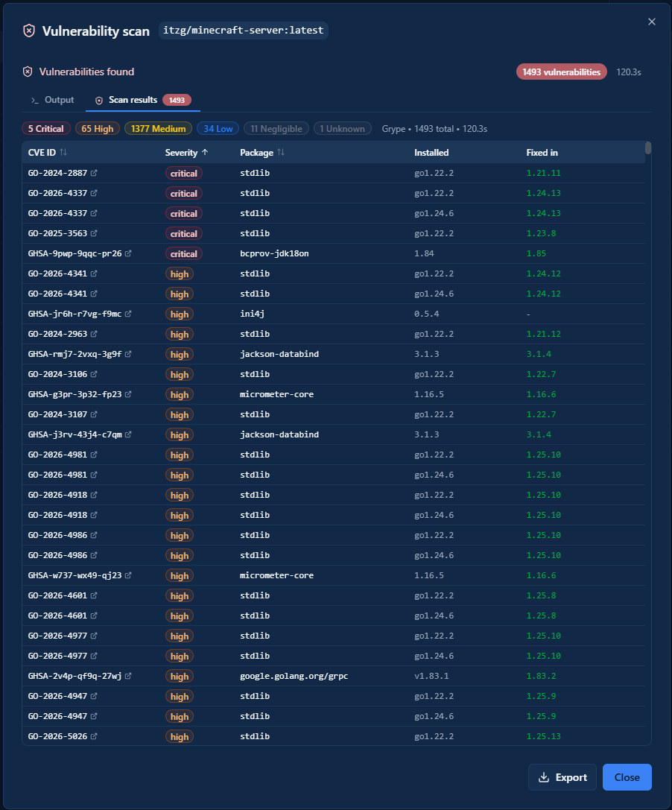Click the 120.3s duration beside vulnerabilities badge
This screenshot has height=810, width=672.
click(629, 72)
